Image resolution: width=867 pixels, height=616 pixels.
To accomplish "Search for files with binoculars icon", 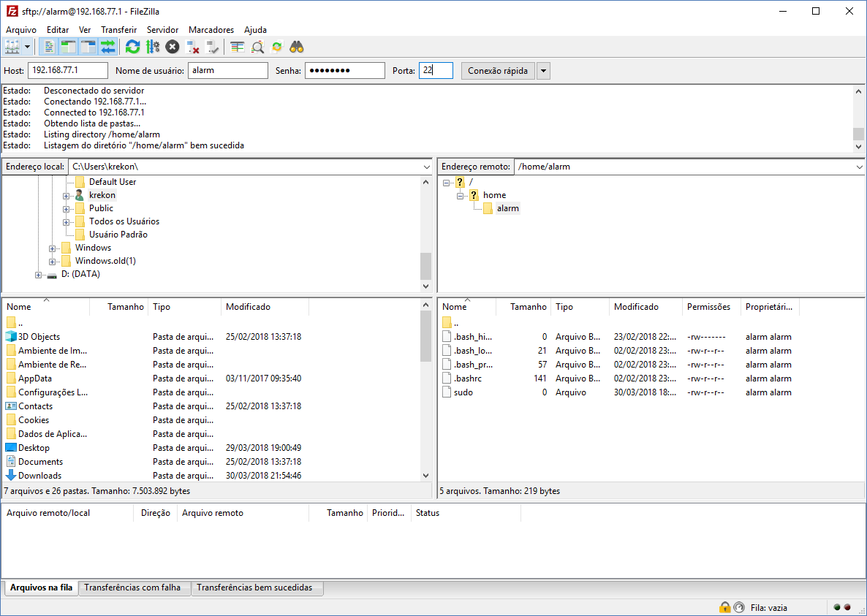I will coord(296,47).
